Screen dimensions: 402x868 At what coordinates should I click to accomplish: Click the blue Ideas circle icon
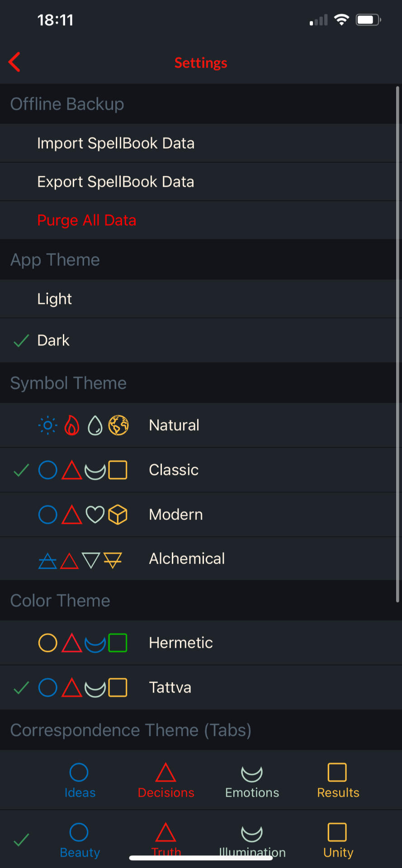(79, 772)
